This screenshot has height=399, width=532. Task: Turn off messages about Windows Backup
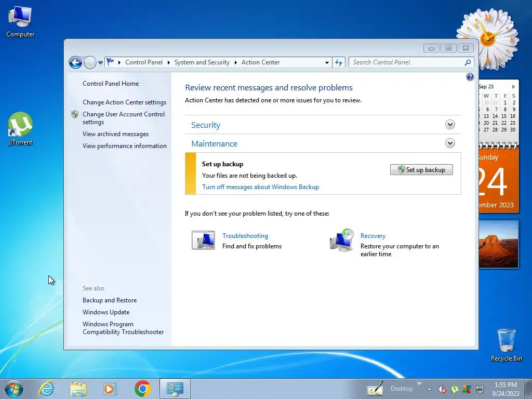[260, 187]
